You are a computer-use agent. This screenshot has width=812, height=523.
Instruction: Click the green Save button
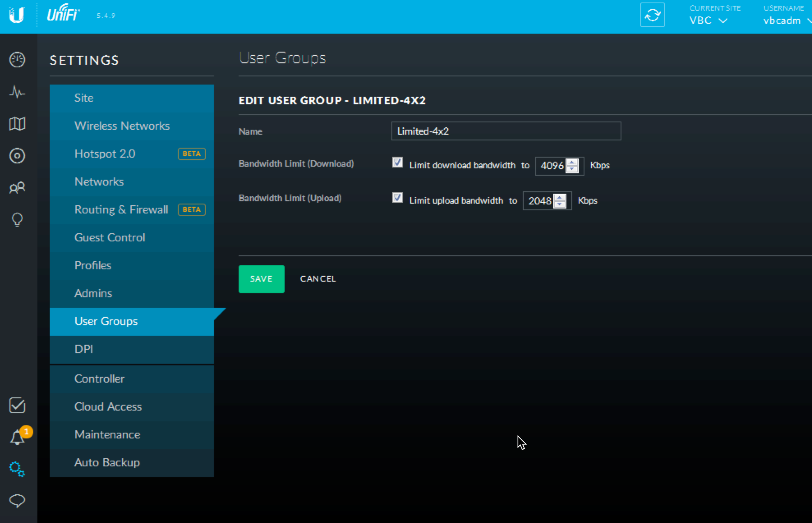click(261, 279)
